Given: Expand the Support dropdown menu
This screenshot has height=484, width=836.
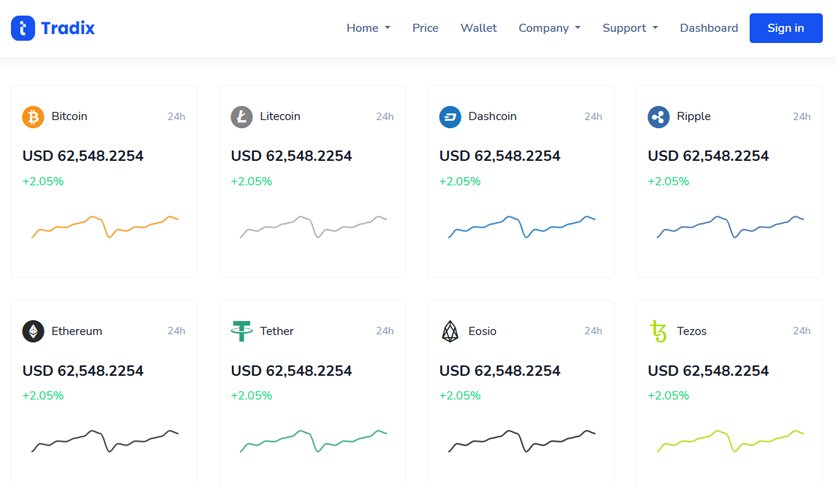Looking at the screenshot, I should point(630,28).
